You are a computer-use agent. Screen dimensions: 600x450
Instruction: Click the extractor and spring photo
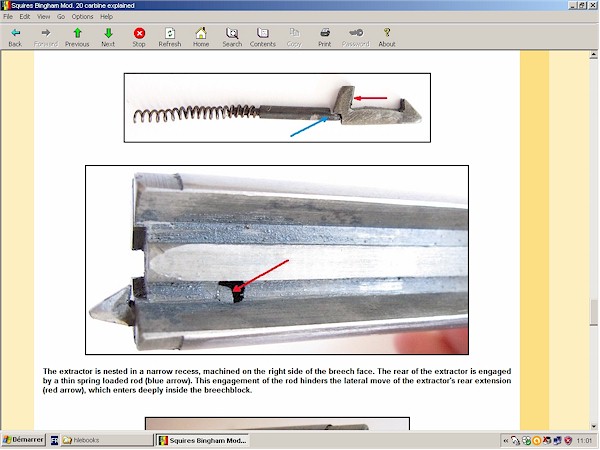[x=277, y=108]
